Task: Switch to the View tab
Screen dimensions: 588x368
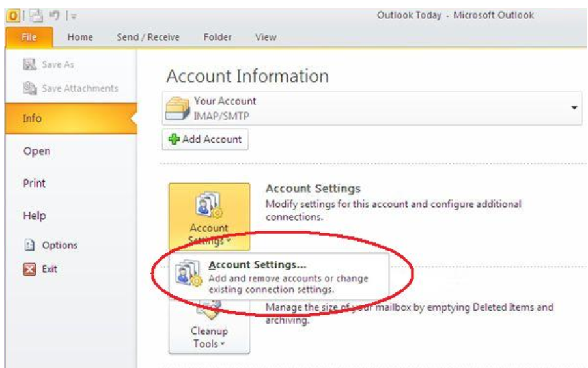Action: (x=266, y=37)
